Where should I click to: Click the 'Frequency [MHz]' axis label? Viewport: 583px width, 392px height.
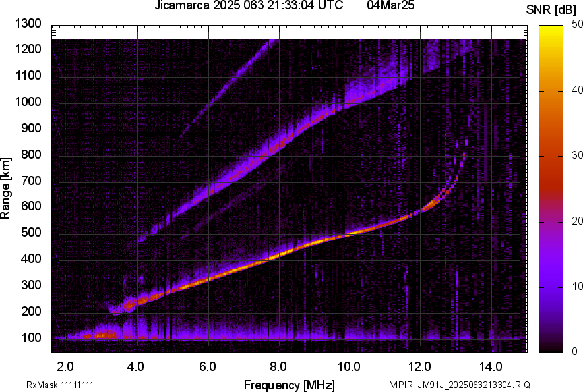289,385
